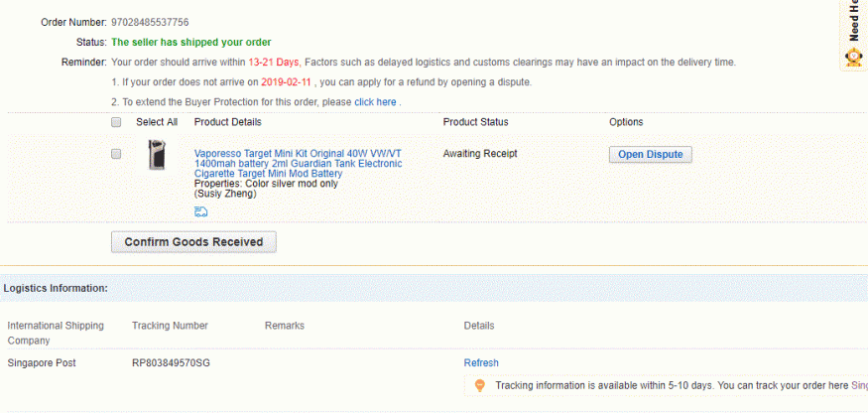The height and width of the screenshot is (413, 868).
Task: Click Singapore Post shipping company text
Action: point(42,363)
